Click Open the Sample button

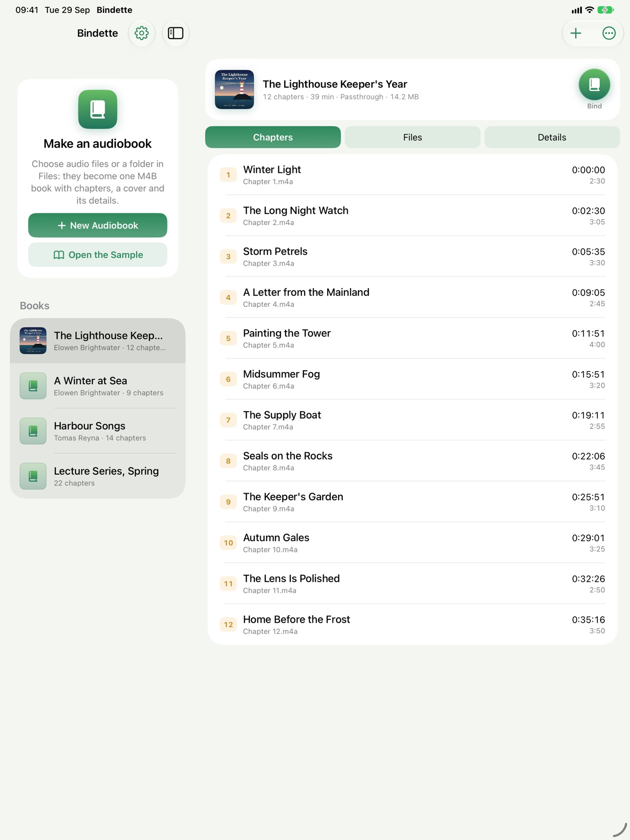[x=98, y=255]
